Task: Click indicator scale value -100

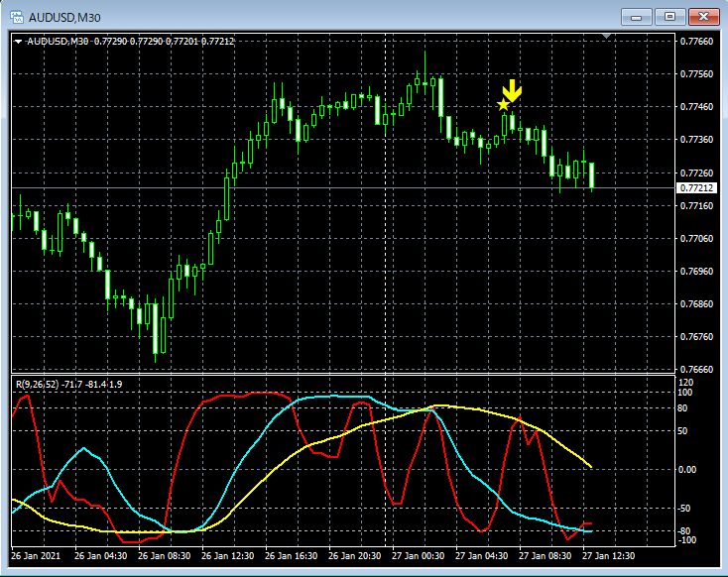Action: (687, 540)
